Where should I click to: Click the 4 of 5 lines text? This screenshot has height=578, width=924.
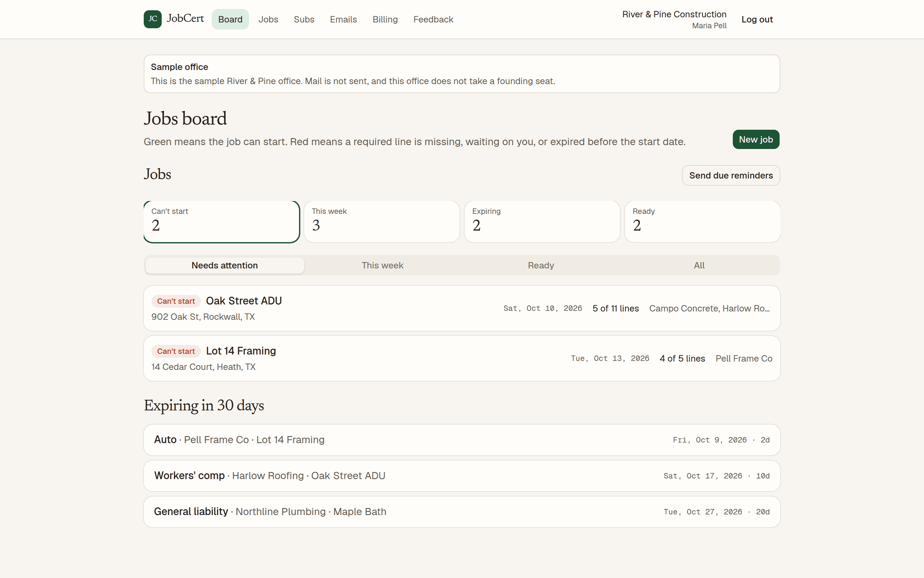click(682, 359)
